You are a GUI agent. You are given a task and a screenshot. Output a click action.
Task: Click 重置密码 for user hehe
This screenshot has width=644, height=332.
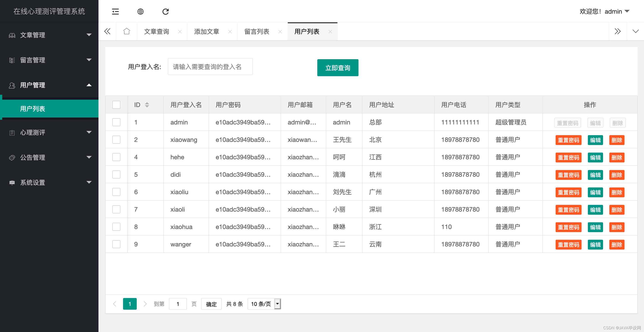point(568,158)
